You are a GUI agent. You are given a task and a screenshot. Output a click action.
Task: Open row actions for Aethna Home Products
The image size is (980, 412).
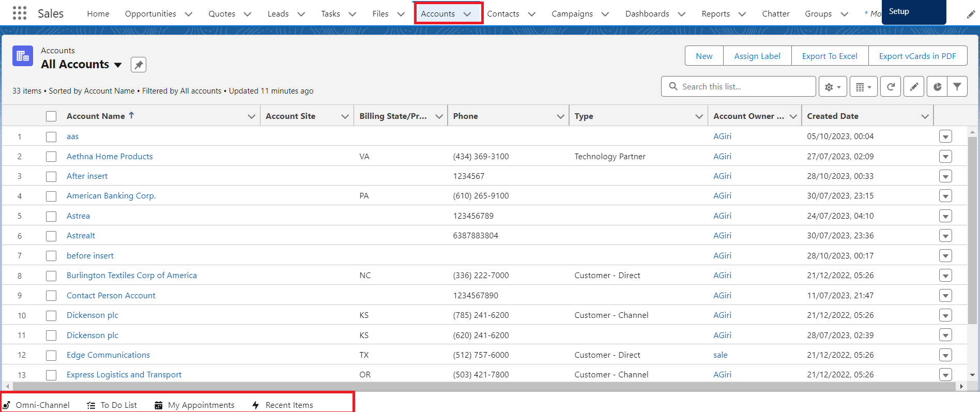945,157
